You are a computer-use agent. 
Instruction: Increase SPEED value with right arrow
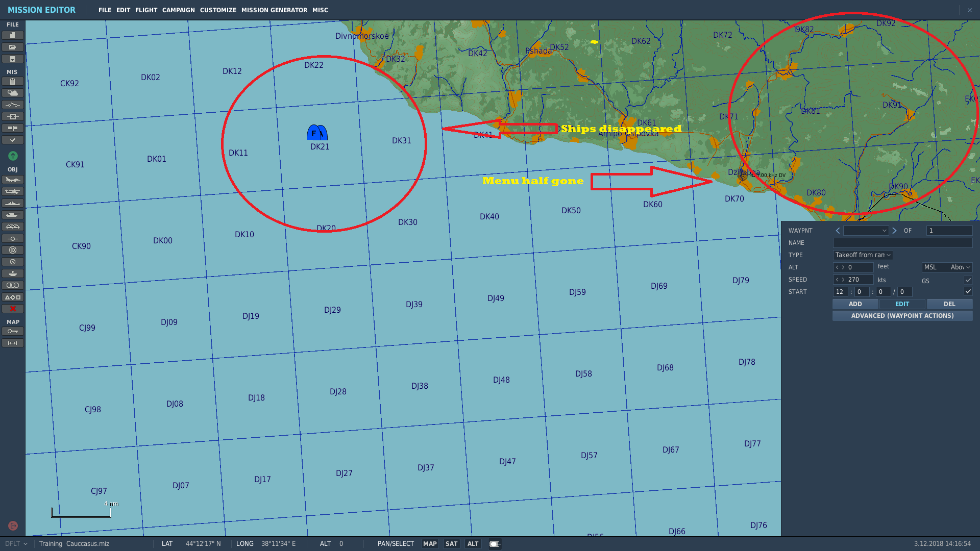pos(843,280)
